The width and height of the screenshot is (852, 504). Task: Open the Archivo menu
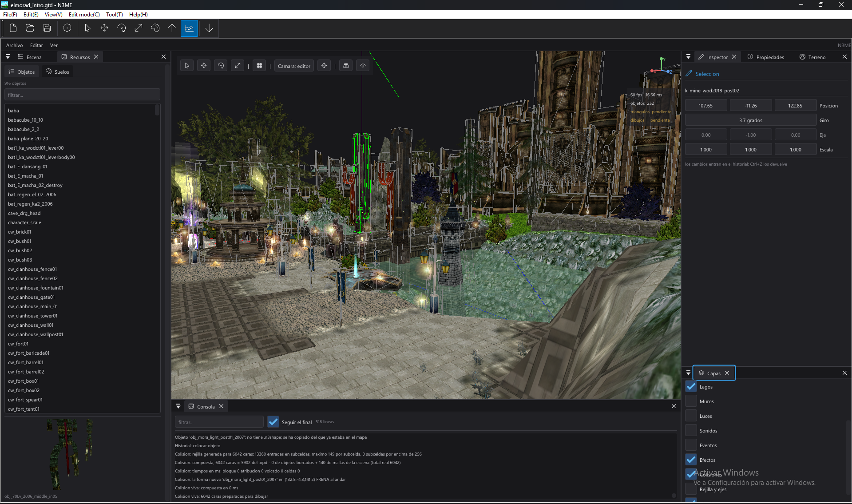(14, 45)
